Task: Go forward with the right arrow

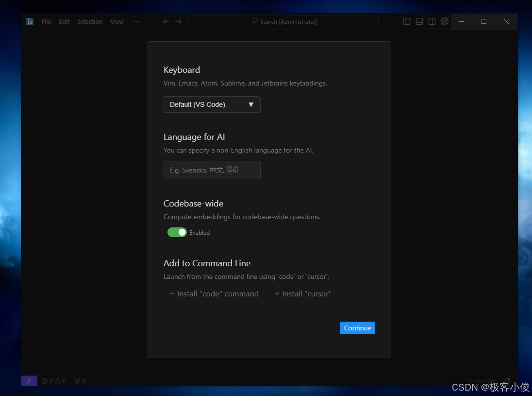Action: click(179, 22)
